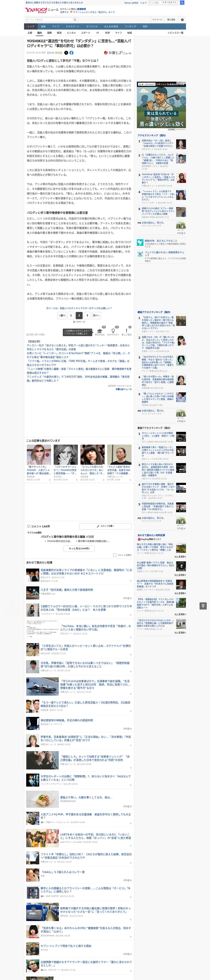Open the ライブ main tab
The image size is (210, 980).
coord(56,27)
